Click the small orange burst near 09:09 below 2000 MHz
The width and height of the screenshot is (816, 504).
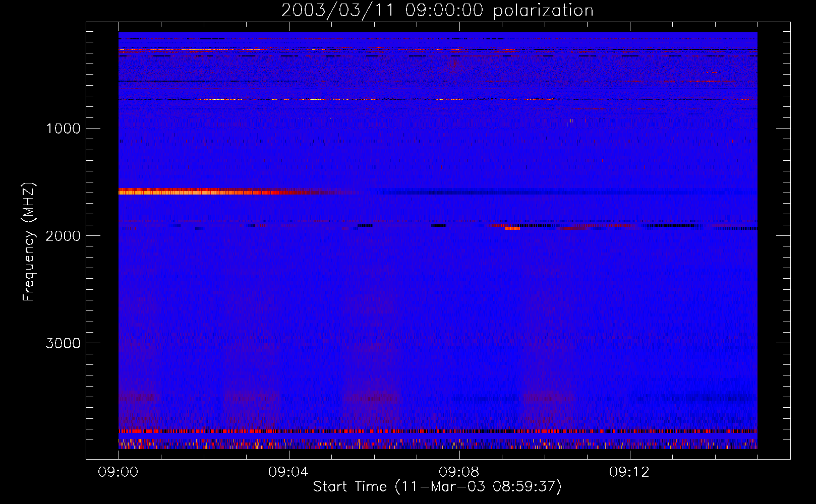pos(512,228)
